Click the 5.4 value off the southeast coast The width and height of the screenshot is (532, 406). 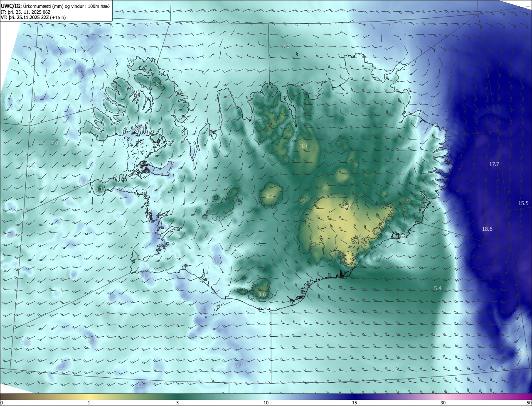coord(438,288)
